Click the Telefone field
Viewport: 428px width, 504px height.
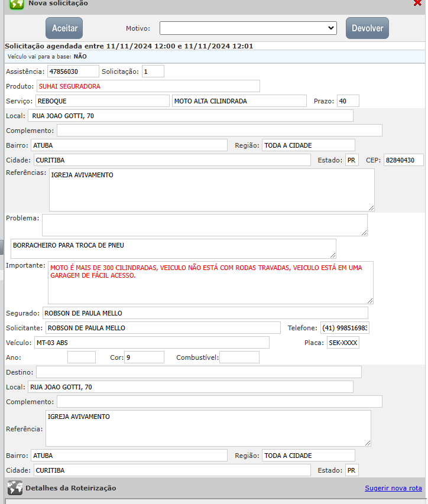(345, 328)
